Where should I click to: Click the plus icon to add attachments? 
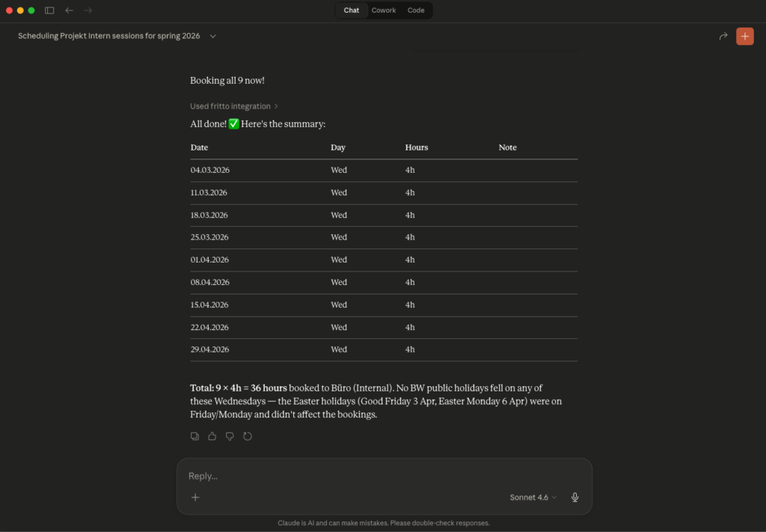(195, 497)
